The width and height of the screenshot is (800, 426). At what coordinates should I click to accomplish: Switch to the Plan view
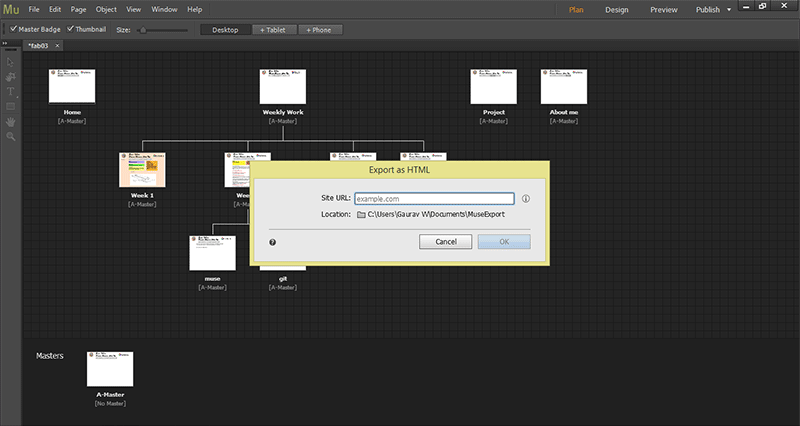576,10
